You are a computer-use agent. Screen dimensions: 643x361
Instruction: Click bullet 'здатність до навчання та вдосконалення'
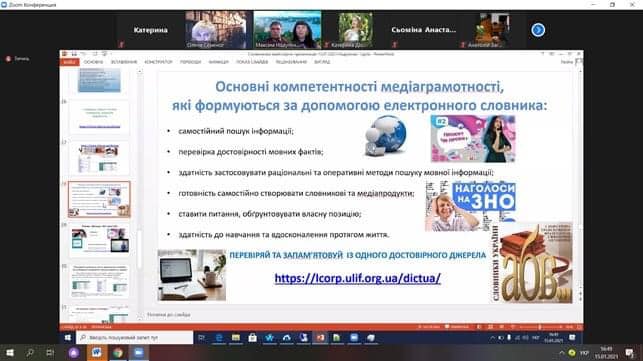[x=284, y=235]
